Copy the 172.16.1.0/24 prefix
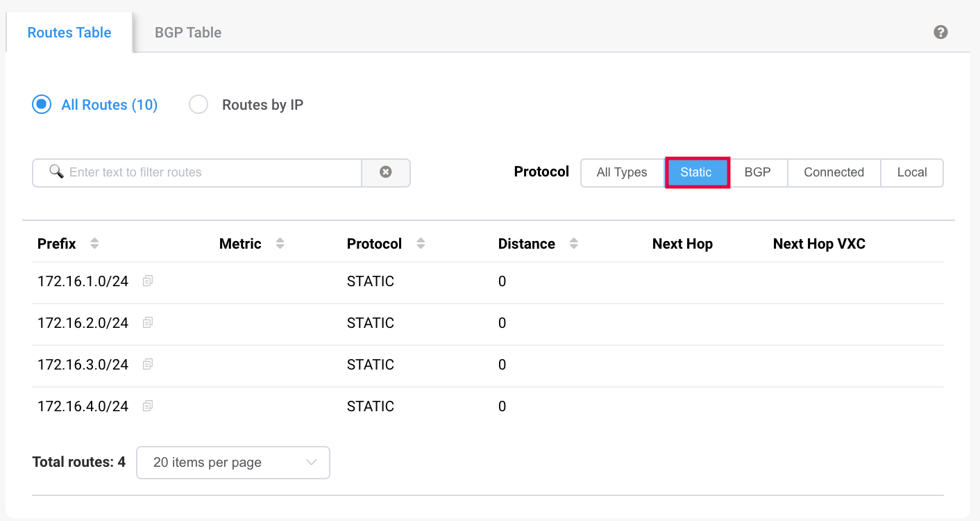Viewport: 980px width, 521px height. [x=147, y=281]
